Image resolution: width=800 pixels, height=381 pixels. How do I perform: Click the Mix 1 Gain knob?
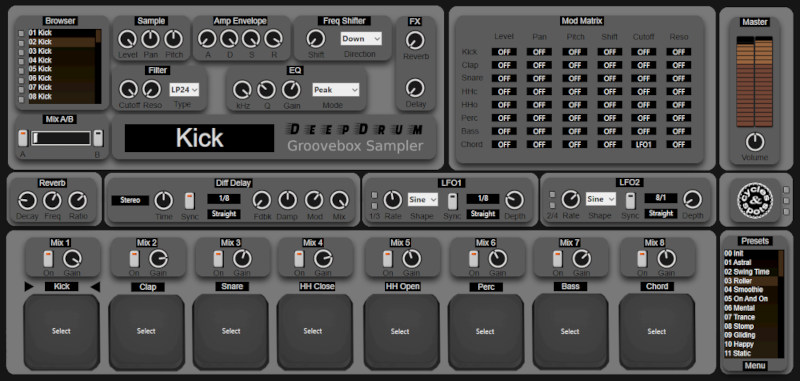pos(72,259)
